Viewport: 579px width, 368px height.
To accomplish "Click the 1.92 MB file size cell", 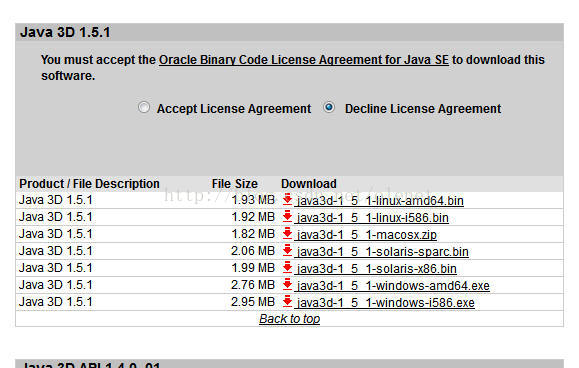I will click(x=253, y=217).
